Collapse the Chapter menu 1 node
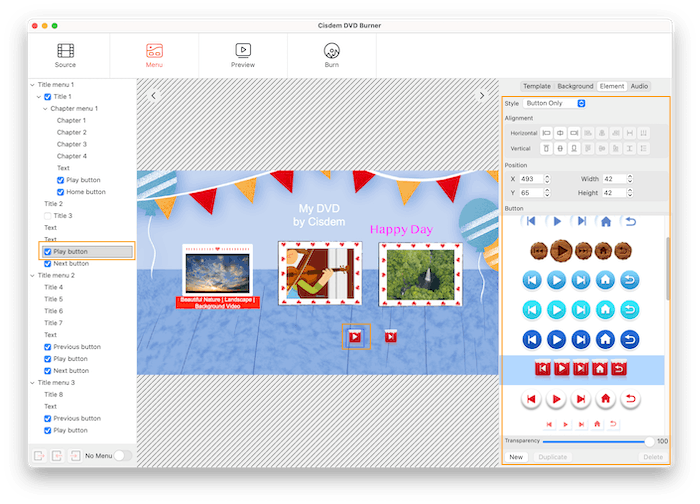Screen dimensions: 700x504 pyautogui.click(x=45, y=108)
